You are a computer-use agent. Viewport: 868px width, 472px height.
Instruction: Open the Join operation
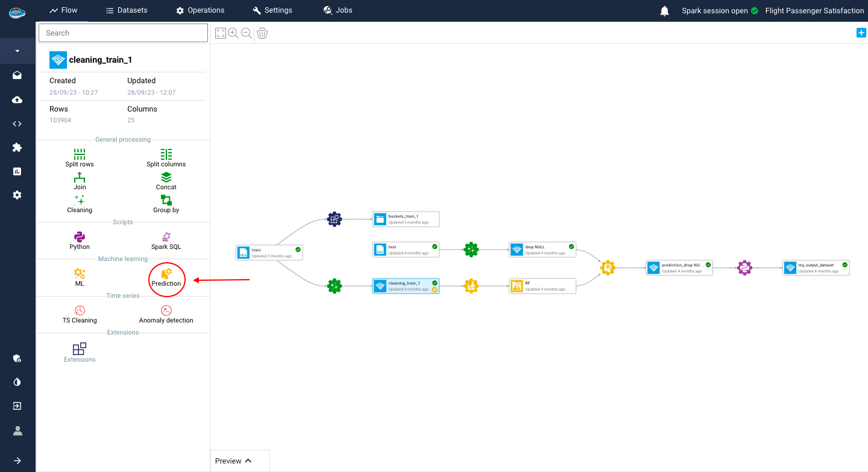click(80, 178)
